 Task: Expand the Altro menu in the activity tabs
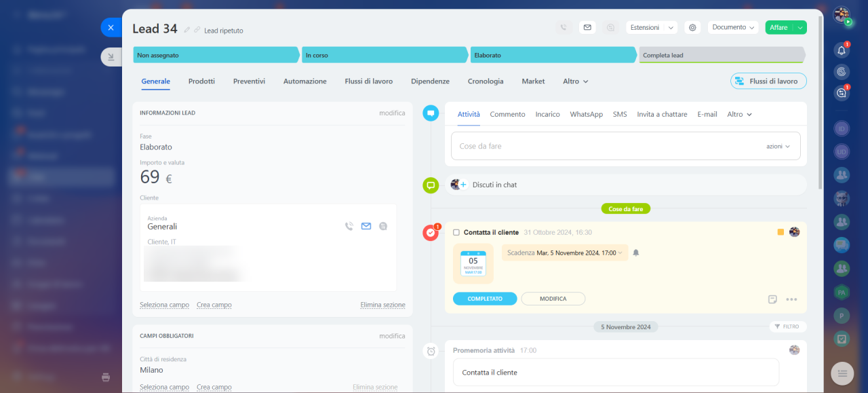click(x=740, y=114)
